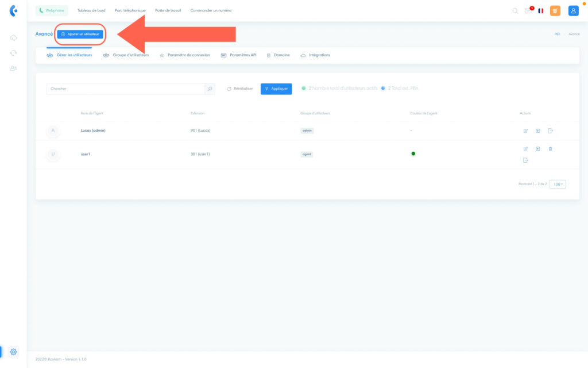Open the orange shopping cart icon

pyautogui.click(x=555, y=10)
